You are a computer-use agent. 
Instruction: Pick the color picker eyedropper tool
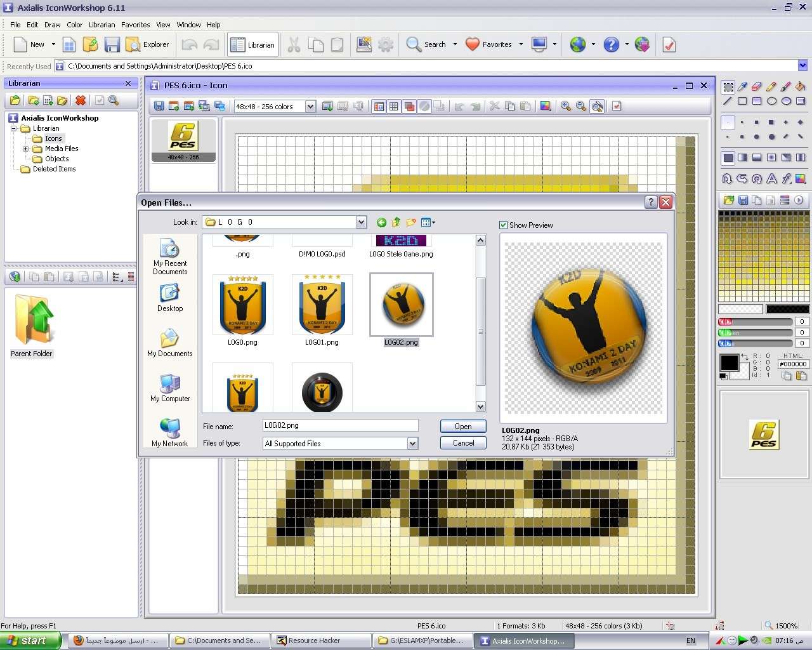tap(742, 86)
